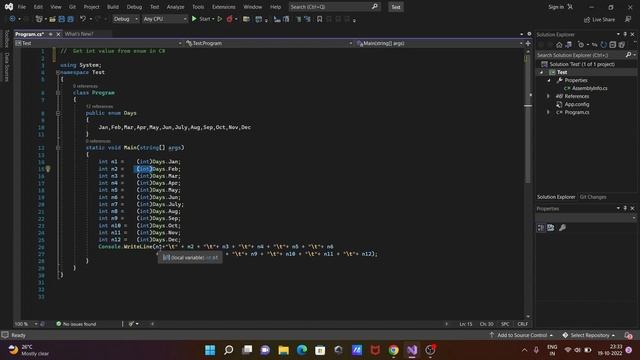Click Select Repository button
Viewport: 640px width, 360px height.
coord(588,335)
